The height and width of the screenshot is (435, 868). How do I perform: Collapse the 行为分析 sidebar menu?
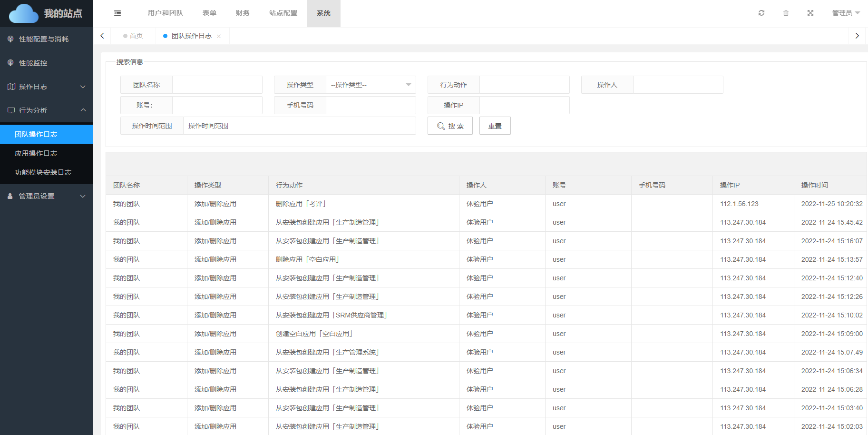tap(46, 110)
